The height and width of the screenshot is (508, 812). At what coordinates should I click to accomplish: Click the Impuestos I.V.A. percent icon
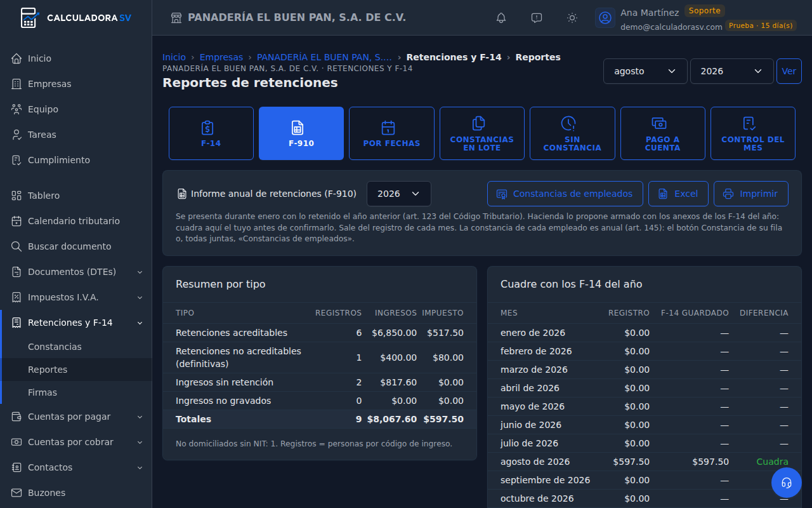point(16,297)
